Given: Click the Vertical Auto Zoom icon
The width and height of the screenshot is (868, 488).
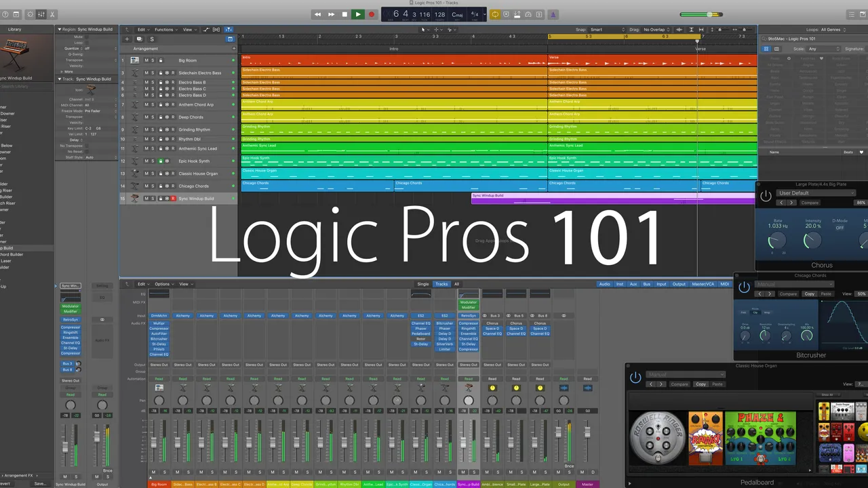Looking at the screenshot, I should pyautogui.click(x=691, y=30).
